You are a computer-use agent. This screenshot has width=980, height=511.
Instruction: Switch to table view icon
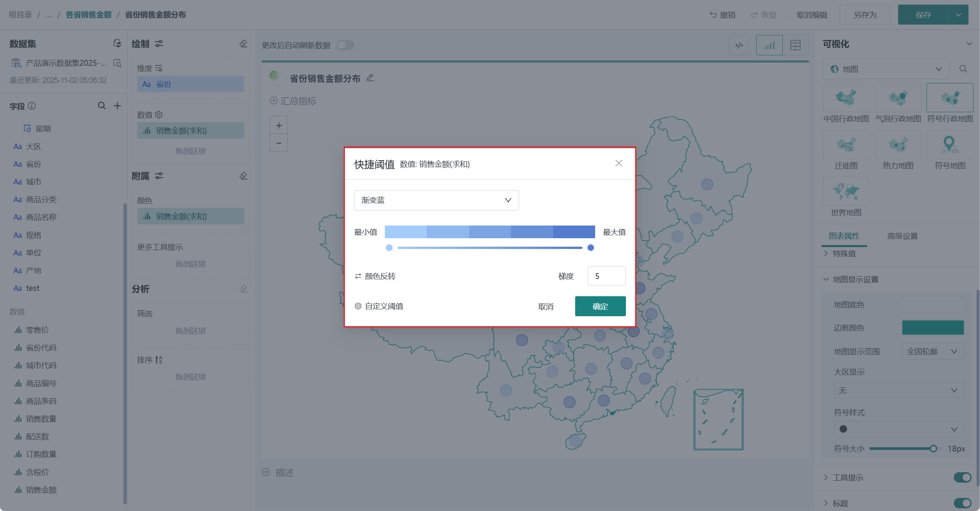(795, 45)
